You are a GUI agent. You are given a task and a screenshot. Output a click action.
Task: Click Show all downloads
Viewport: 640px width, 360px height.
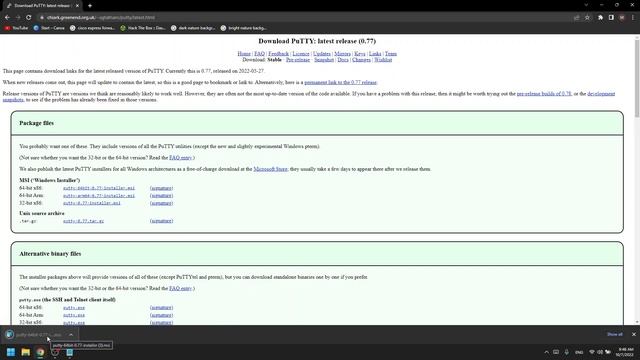(614, 334)
